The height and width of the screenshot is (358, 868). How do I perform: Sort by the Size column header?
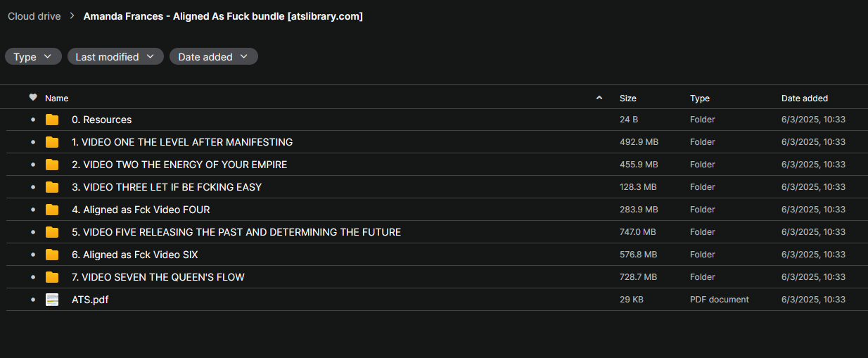pos(627,98)
